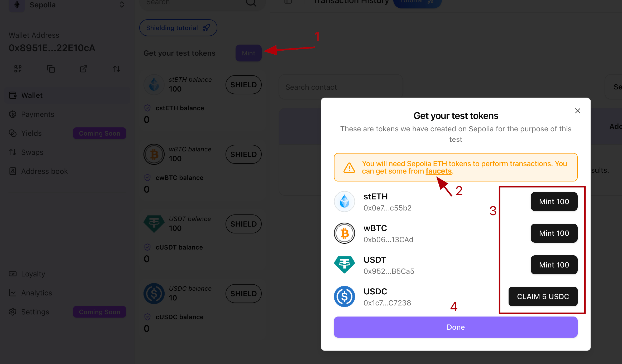Screen dimensions: 622x364
Task: Open Address book from sidebar
Action: [x=44, y=171]
